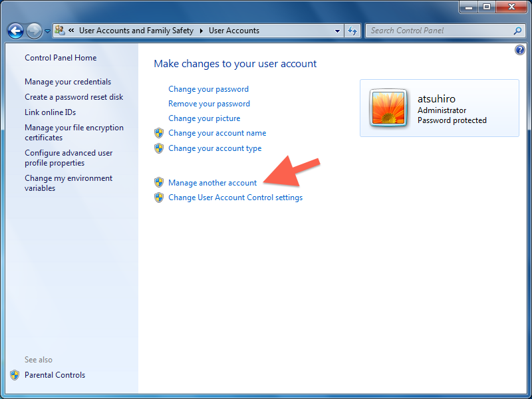Click shield icon beside Change your account type

(159, 148)
